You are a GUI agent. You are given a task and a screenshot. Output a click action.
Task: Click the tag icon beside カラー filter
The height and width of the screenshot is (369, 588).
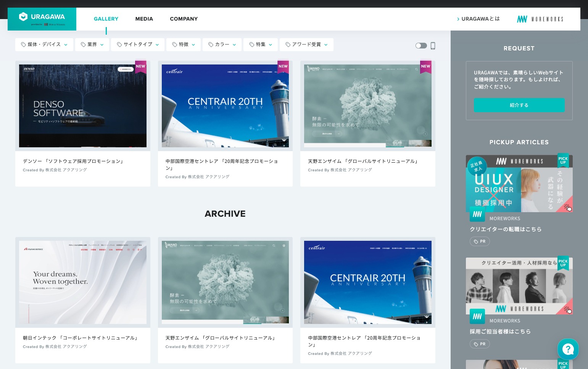coord(211,45)
